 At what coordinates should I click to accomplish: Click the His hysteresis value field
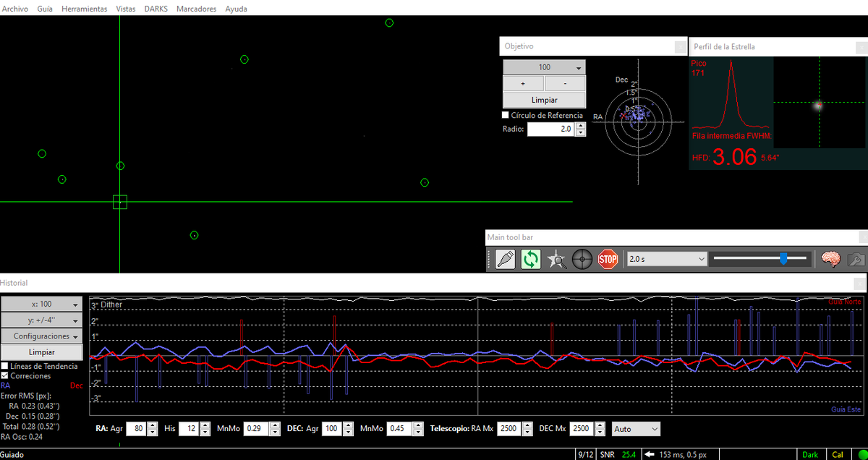pyautogui.click(x=189, y=429)
